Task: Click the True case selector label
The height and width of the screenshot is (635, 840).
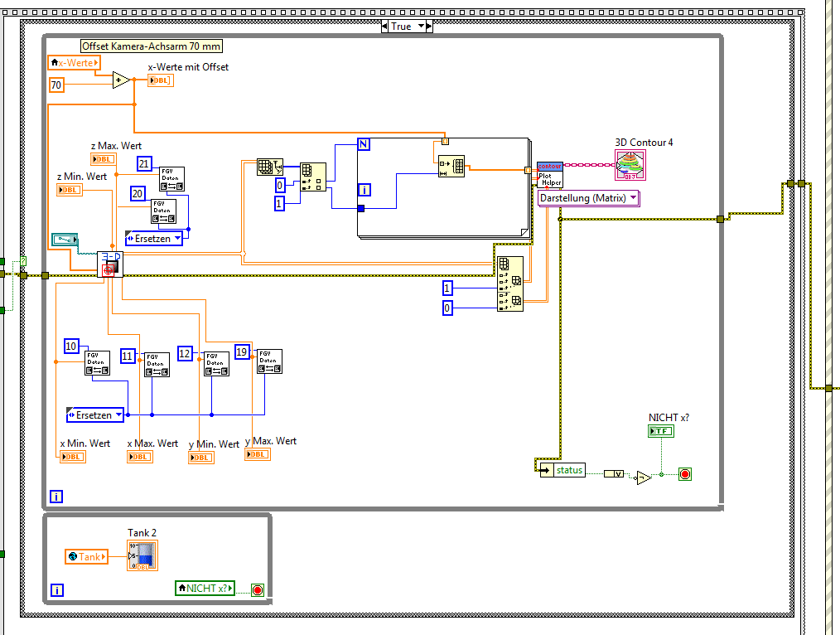Action: click(401, 27)
